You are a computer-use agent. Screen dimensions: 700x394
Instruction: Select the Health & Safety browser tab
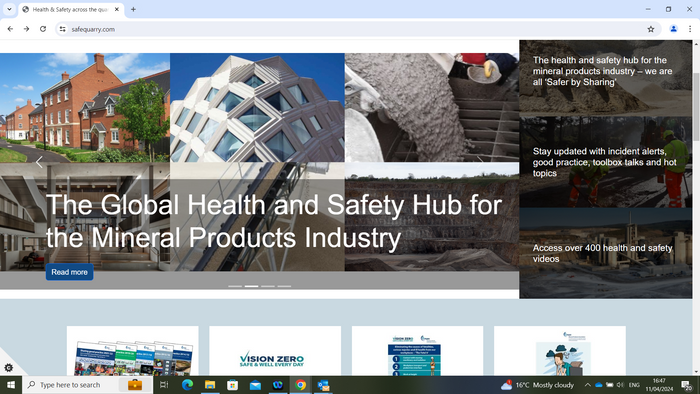pos(71,9)
